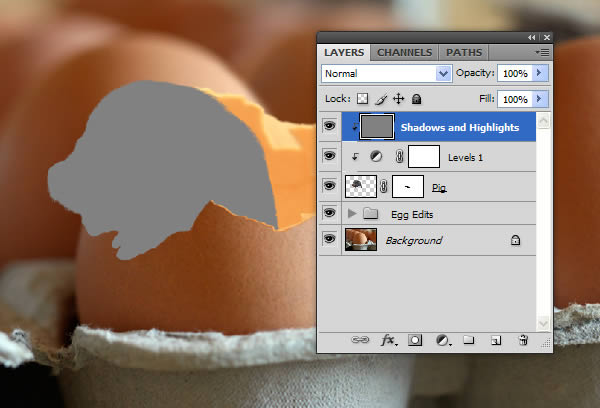Select the Background layer thumbnail
Screen dimensions: 600x408
[x=360, y=240]
